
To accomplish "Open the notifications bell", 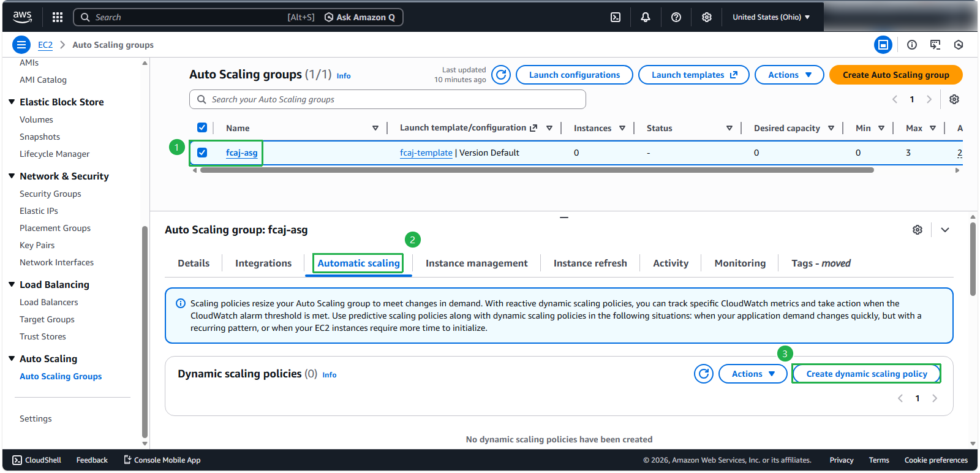I will pos(646,17).
